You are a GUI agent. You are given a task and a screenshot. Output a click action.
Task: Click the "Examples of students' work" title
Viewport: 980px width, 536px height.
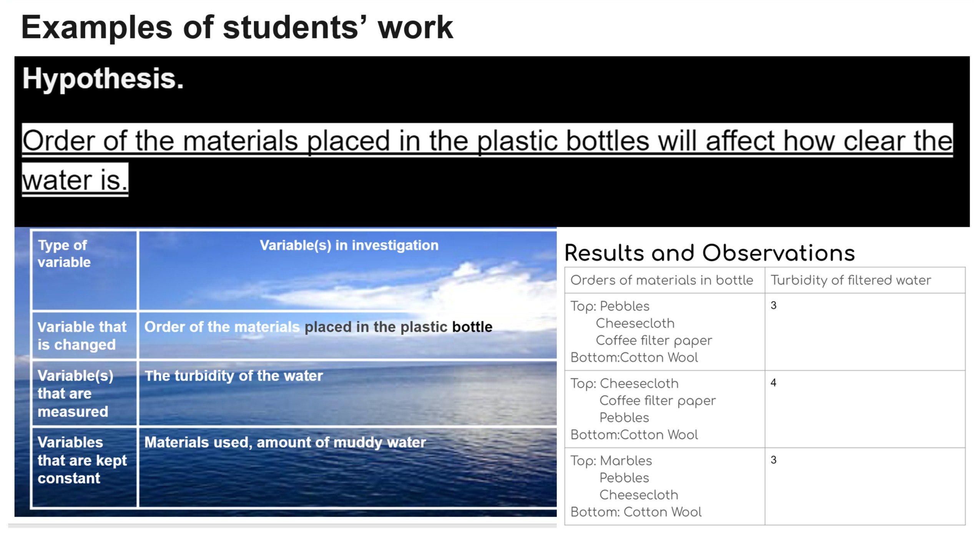(x=237, y=28)
